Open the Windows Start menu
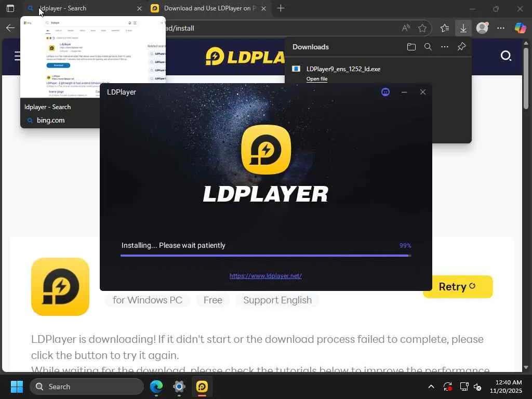The height and width of the screenshot is (399, 532). (x=17, y=387)
